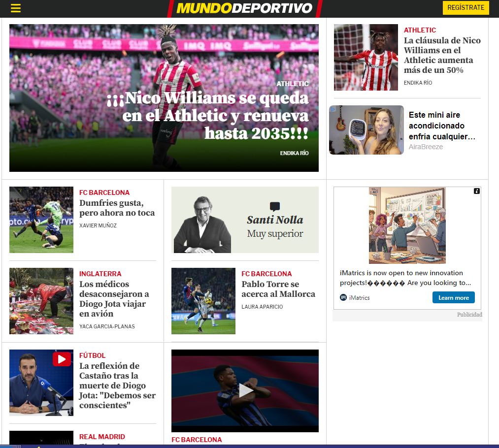Click the ad choices icon on AiraBreeze ad
The image size is (499, 448).
coord(333,109)
